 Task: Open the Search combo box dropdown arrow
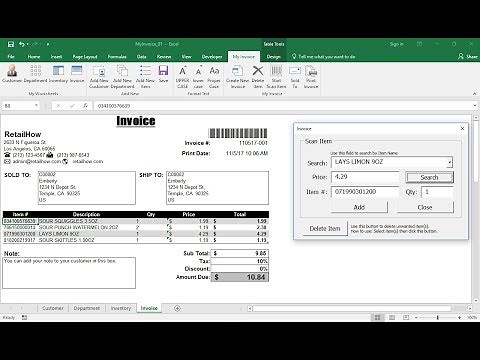point(450,163)
